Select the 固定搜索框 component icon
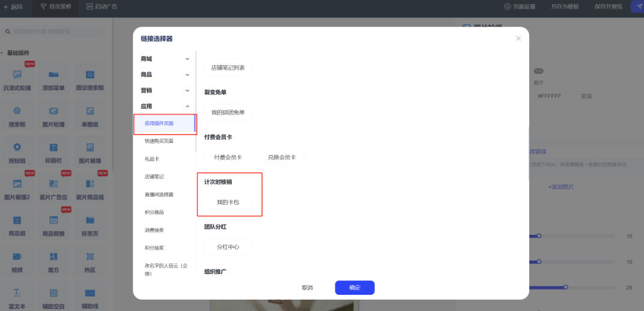The image size is (644, 311). tap(90, 75)
